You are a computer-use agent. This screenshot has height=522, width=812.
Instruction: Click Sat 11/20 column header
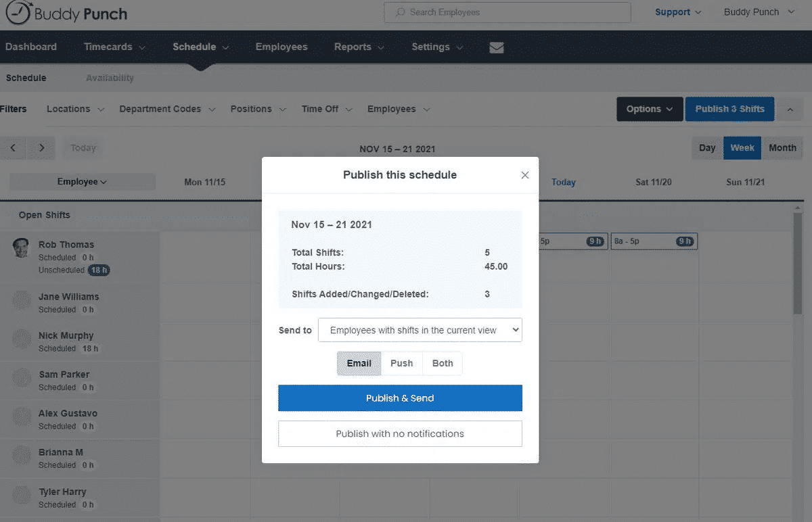point(654,182)
